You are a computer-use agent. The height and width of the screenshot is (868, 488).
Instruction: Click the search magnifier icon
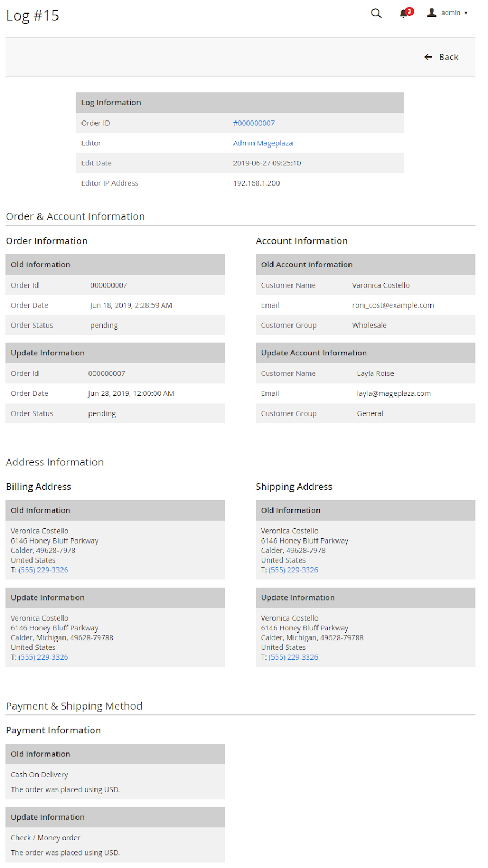tap(376, 13)
